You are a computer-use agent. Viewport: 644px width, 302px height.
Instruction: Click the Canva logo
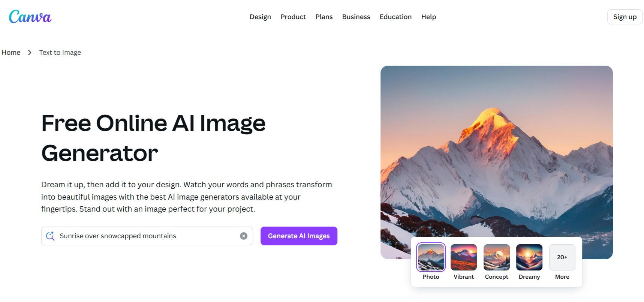click(30, 17)
